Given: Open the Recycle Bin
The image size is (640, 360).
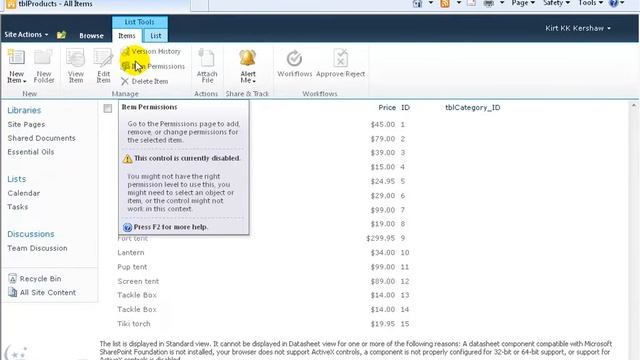Looking at the screenshot, I should coord(35,279).
